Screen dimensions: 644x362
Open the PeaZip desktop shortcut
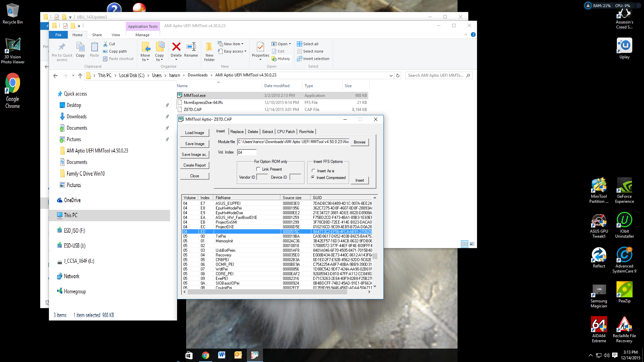(x=624, y=293)
